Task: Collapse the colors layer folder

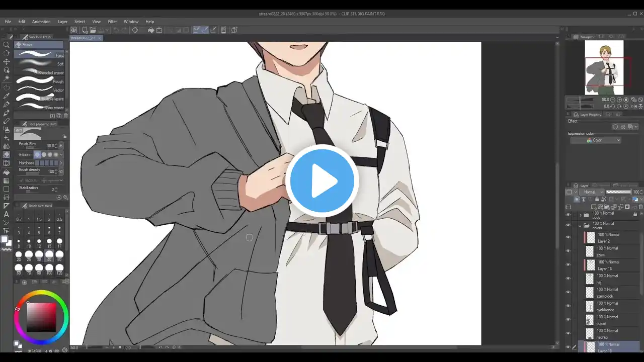Action: pos(580,225)
